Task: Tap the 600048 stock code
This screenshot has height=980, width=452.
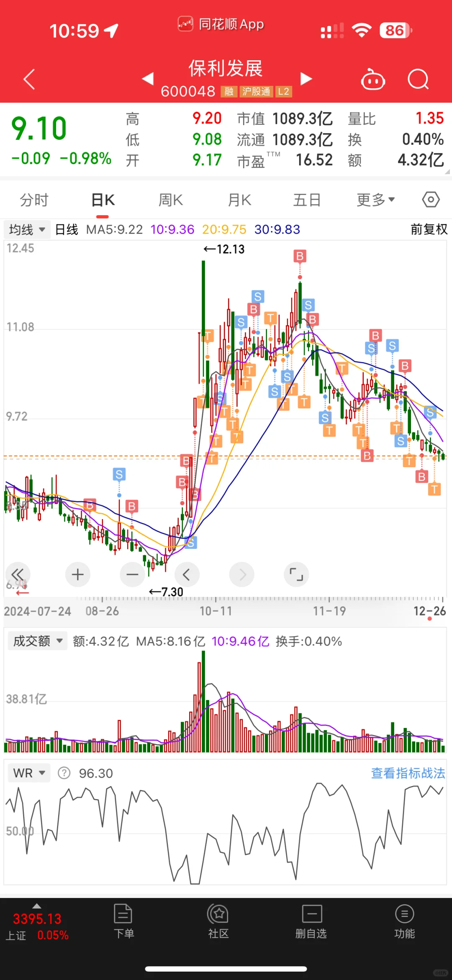Action: [188, 91]
